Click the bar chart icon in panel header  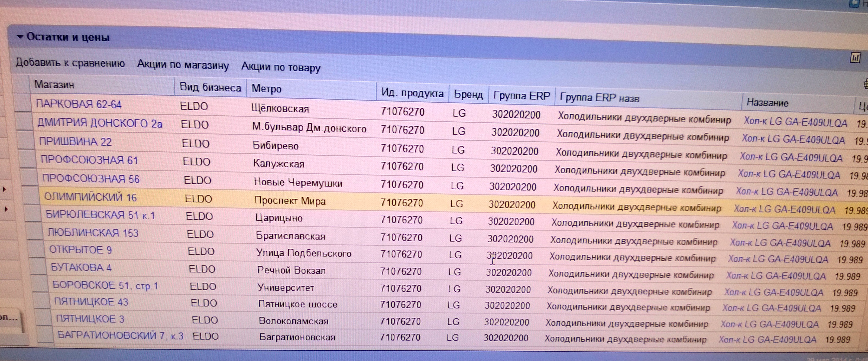click(x=855, y=58)
